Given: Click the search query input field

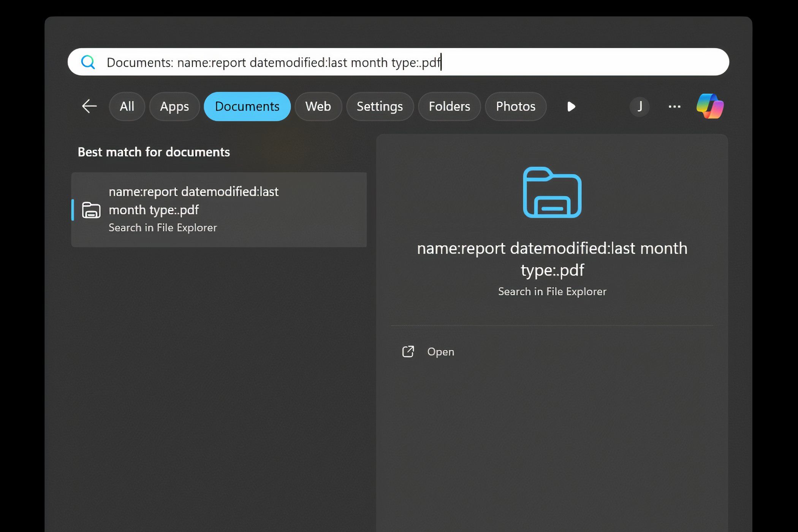Looking at the screenshot, I should click(x=398, y=62).
